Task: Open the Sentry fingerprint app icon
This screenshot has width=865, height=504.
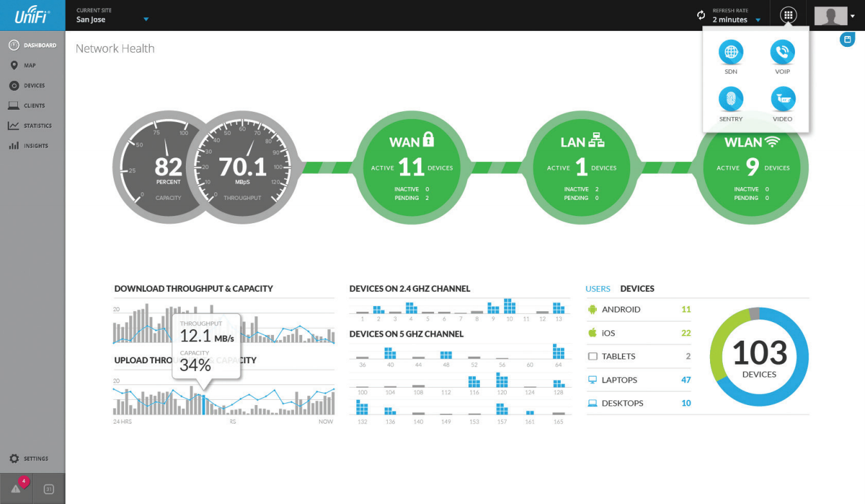Action: coord(731,100)
